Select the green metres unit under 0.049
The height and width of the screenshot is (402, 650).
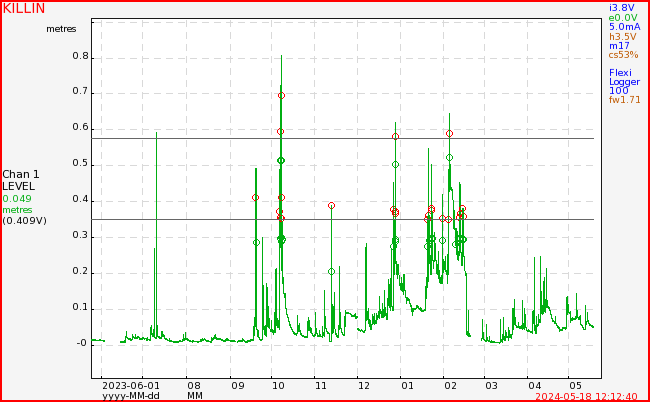(17, 210)
